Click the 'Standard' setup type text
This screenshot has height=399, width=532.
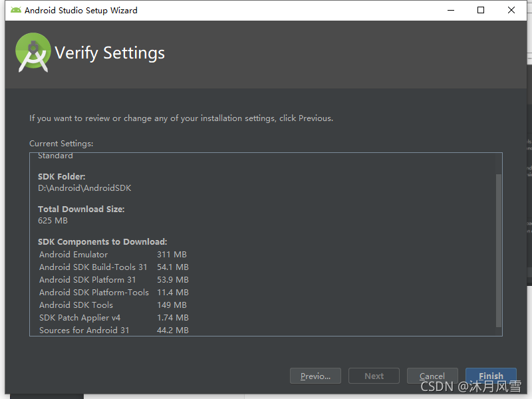[55, 156]
